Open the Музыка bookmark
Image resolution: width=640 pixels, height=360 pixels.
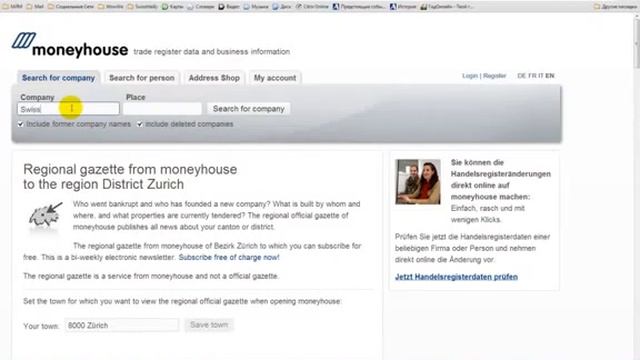(256, 7)
